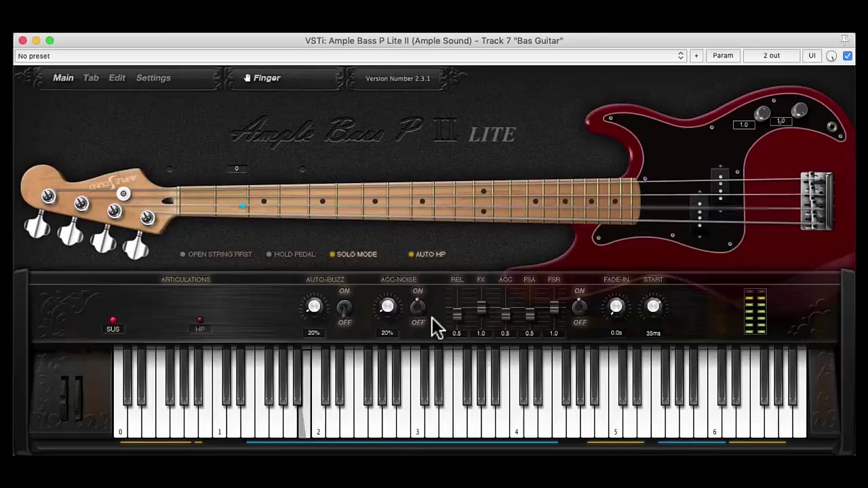Viewport: 868px width, 488px height.
Task: Click the first guitar body knob
Action: point(762,114)
